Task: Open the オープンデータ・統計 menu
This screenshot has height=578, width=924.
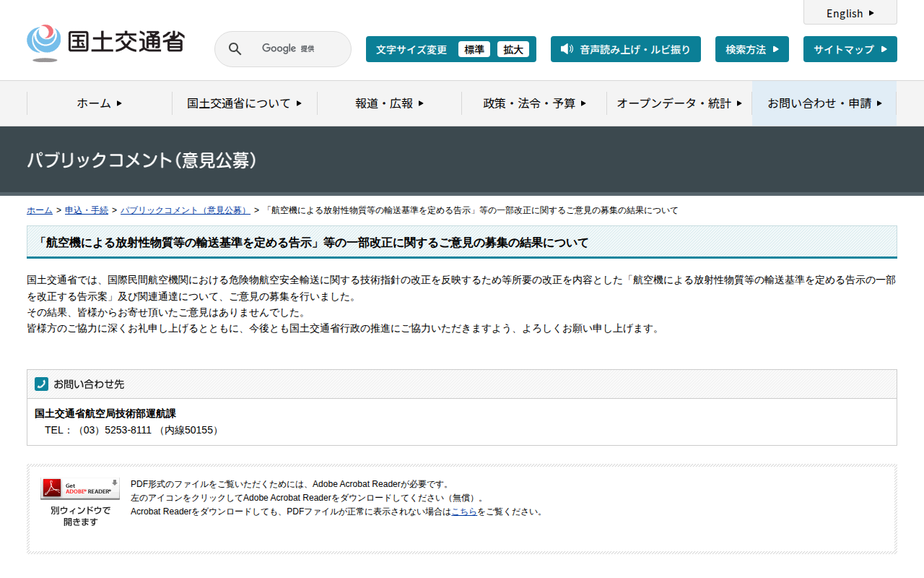Action: (679, 103)
